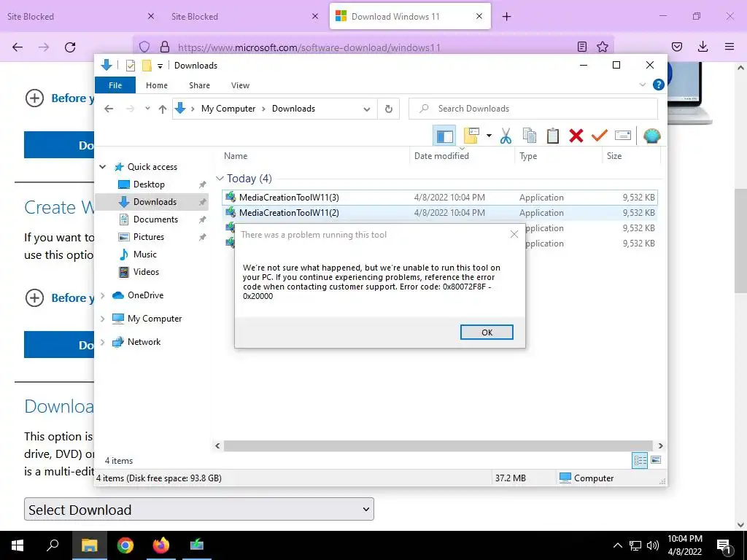Expand the OneDrive tree node

pyautogui.click(x=102, y=295)
